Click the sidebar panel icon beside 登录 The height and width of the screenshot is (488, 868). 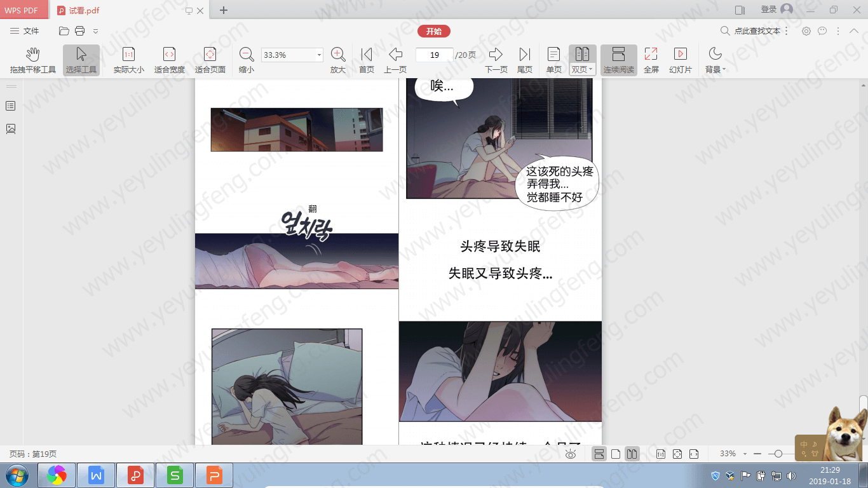[740, 10]
